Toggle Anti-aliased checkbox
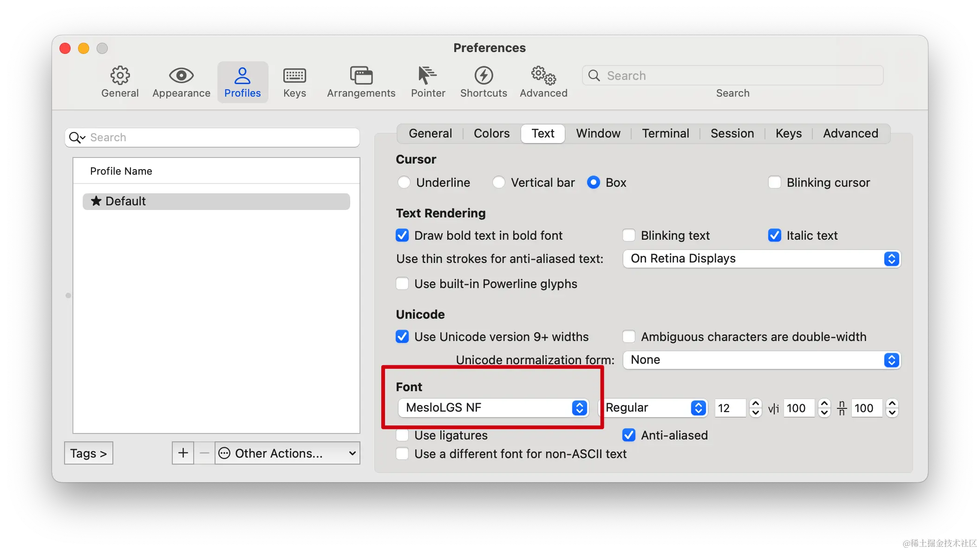This screenshot has height=551, width=980. click(x=629, y=435)
